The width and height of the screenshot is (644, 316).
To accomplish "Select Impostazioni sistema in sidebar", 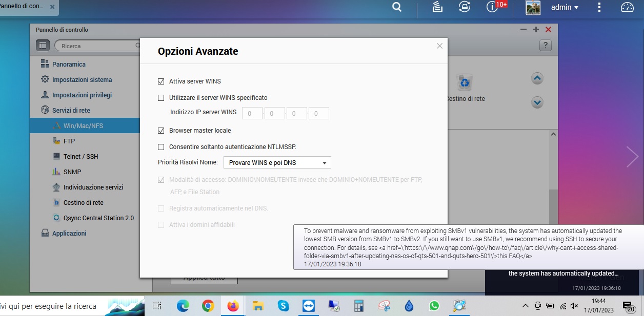I will point(82,80).
